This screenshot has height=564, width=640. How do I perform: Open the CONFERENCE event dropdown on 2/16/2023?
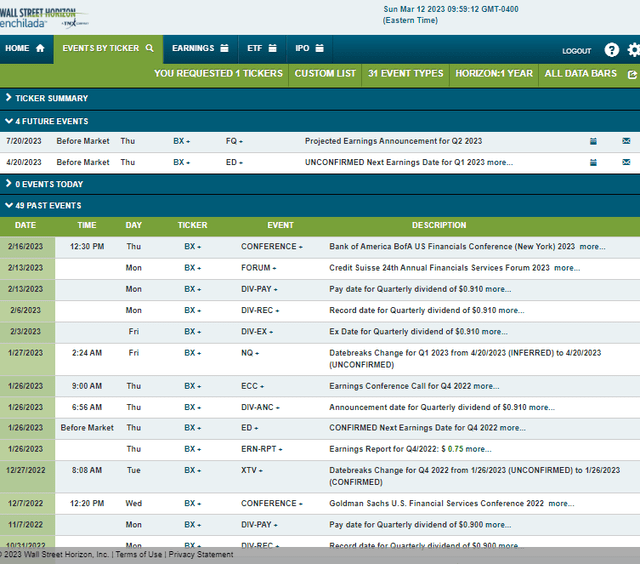[x=272, y=246]
